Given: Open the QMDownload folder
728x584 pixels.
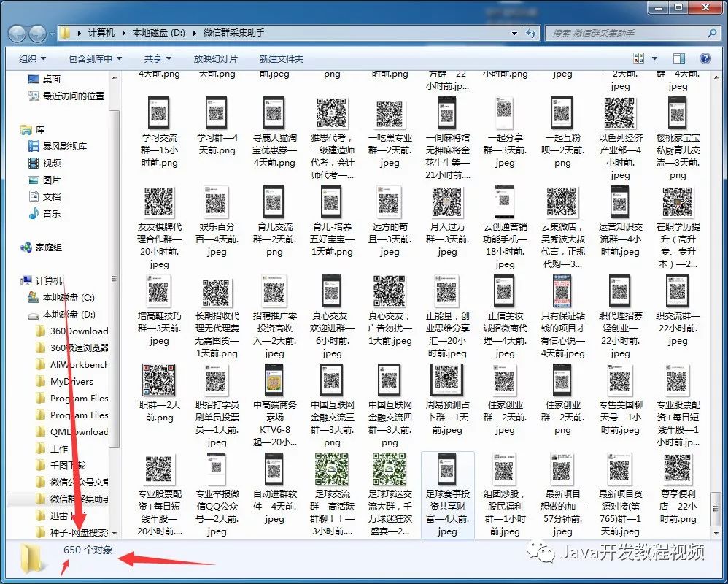Looking at the screenshot, I should [x=72, y=431].
